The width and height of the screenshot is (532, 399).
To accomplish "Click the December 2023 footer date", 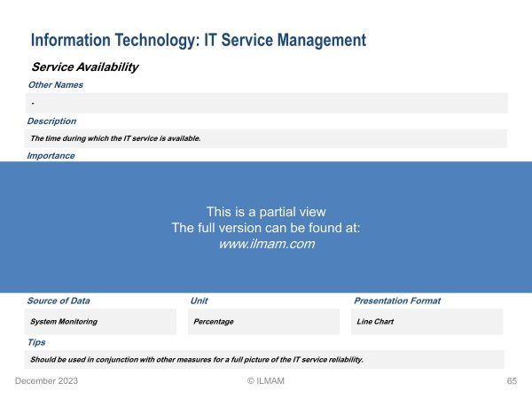I will (46, 380).
